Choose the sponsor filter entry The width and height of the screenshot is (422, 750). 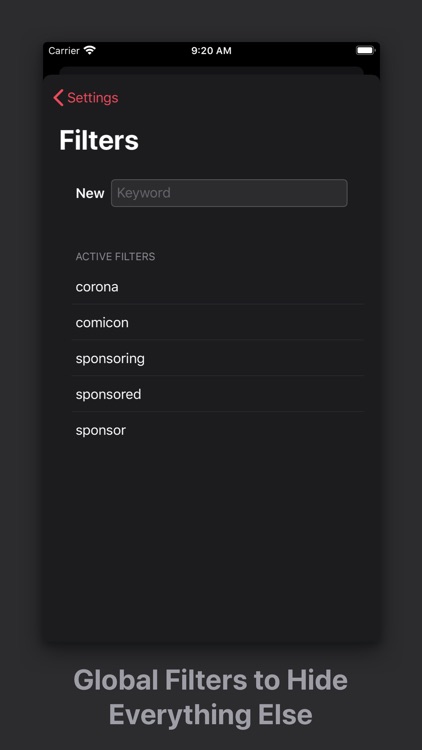[218, 430]
